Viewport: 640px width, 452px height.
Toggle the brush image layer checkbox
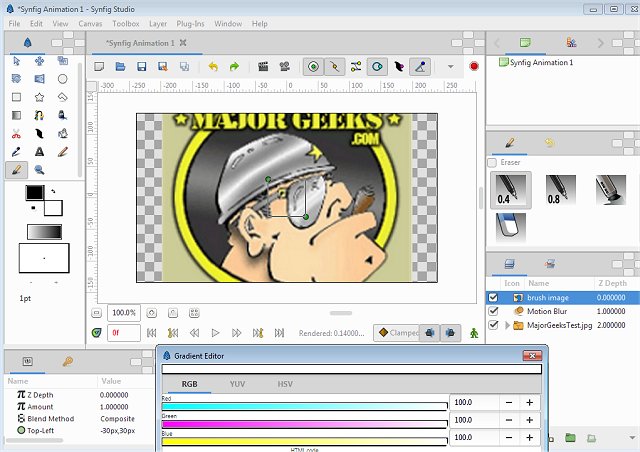(492, 297)
